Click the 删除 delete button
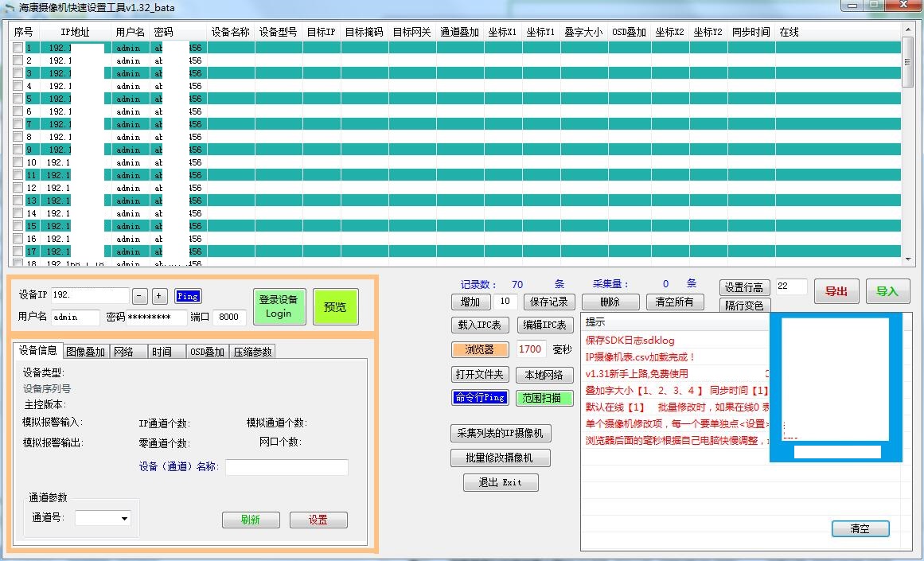The image size is (924, 561). 610,302
